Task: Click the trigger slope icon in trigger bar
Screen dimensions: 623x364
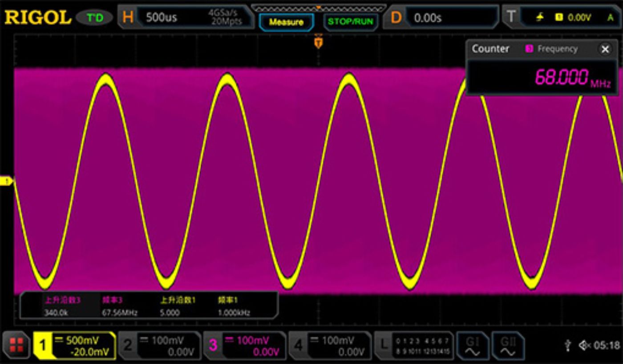Action: pos(540,16)
